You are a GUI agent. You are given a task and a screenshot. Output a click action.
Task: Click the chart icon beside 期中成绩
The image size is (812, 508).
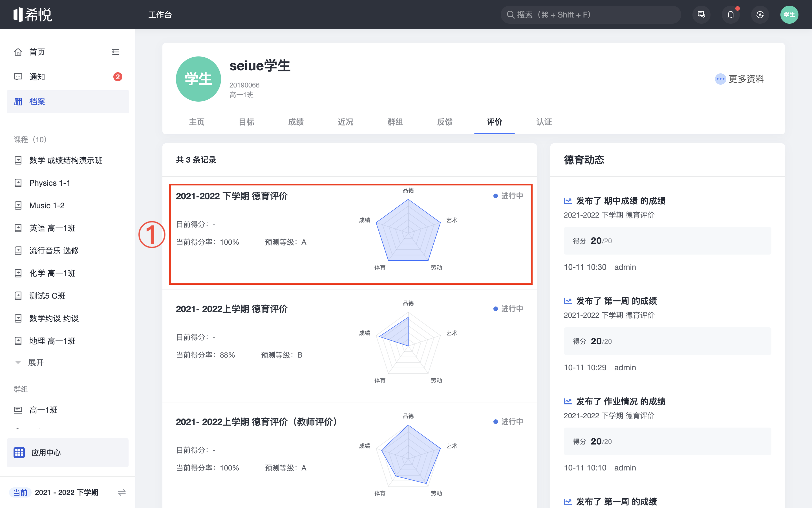568,201
